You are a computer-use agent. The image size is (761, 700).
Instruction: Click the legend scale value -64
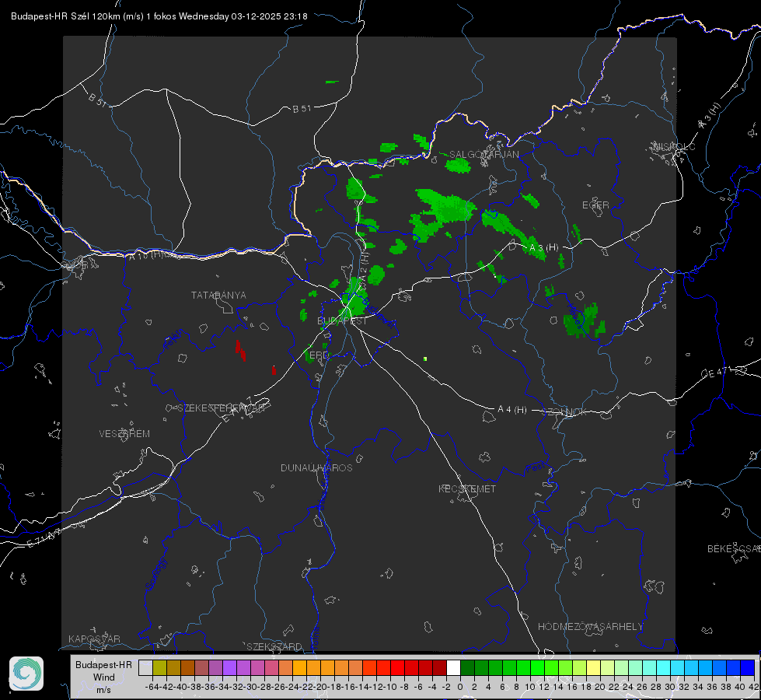(x=152, y=687)
